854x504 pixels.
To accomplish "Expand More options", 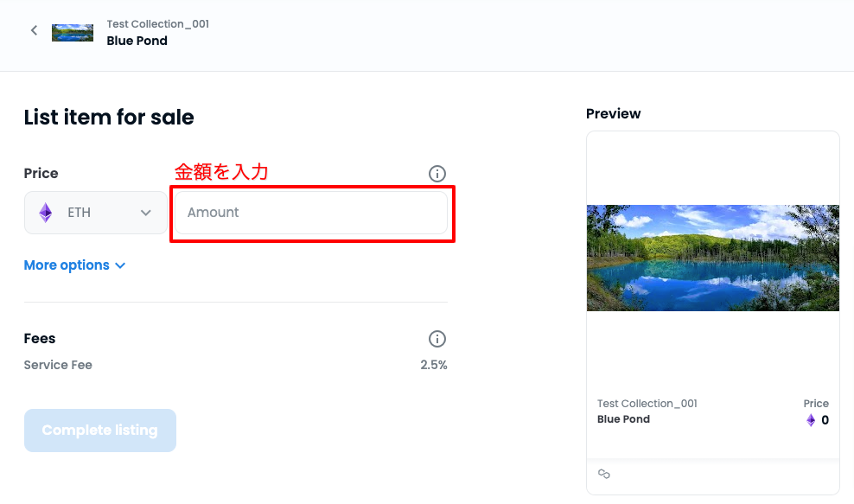I will 67,265.
